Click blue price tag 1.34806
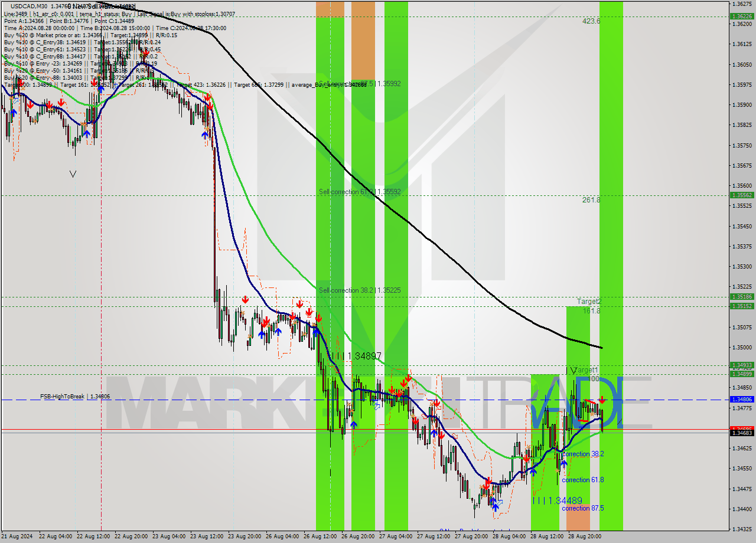Viewport: 756px width, 543px height. (742, 400)
